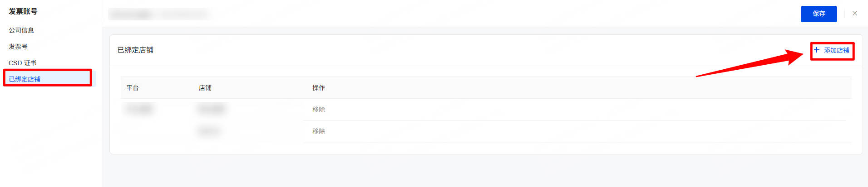Click the darker blurred title at top left
The width and height of the screenshot is (868, 187).
(x=132, y=14)
